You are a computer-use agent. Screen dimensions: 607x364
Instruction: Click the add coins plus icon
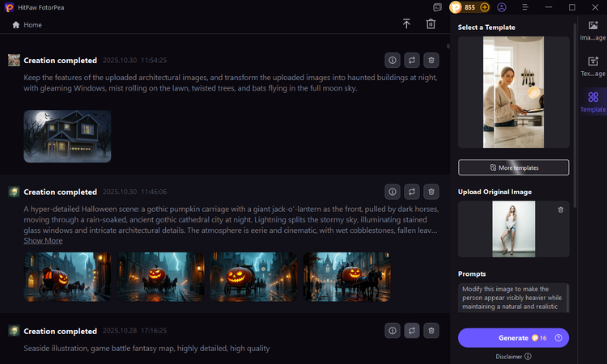484,7
